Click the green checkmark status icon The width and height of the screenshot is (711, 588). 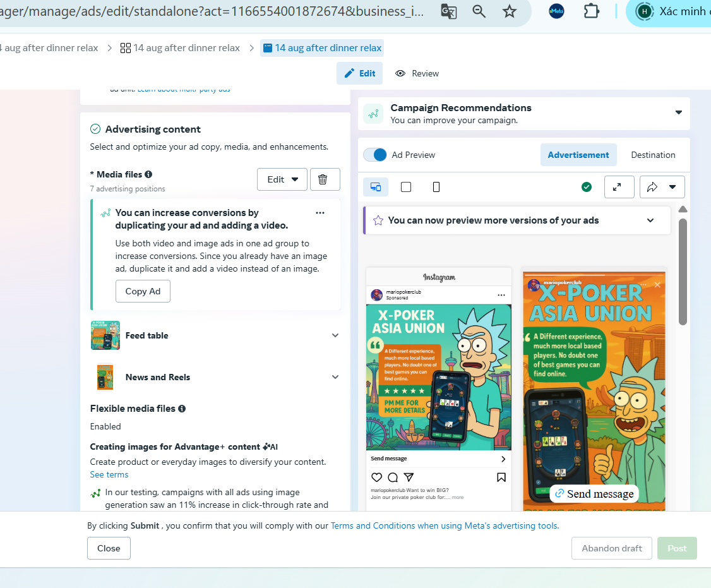(587, 187)
